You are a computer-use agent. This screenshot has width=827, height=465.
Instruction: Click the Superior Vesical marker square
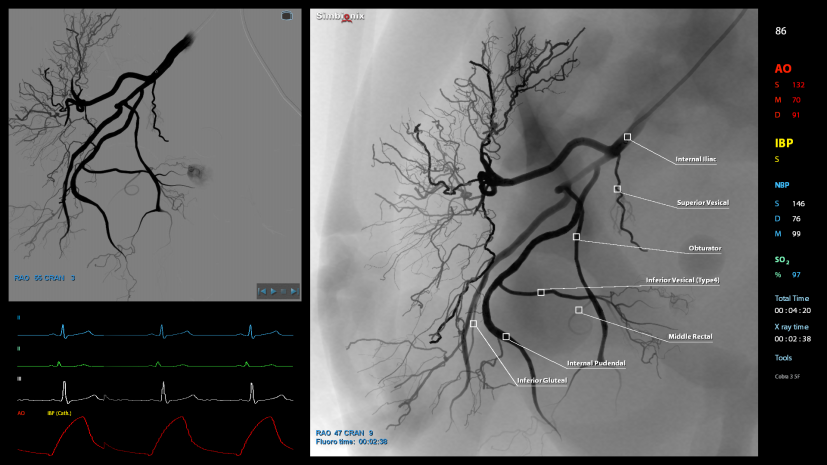[617, 188]
